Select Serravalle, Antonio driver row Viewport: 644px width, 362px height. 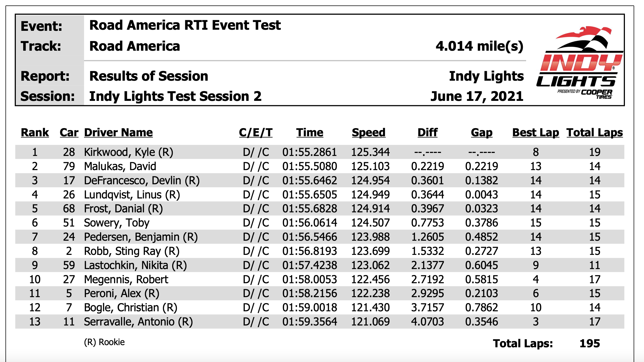coord(320,322)
